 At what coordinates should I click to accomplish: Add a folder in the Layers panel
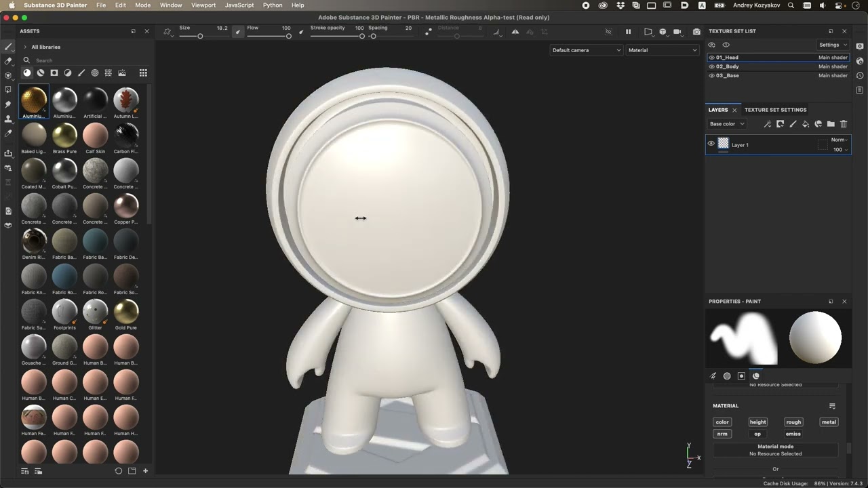pyautogui.click(x=831, y=124)
